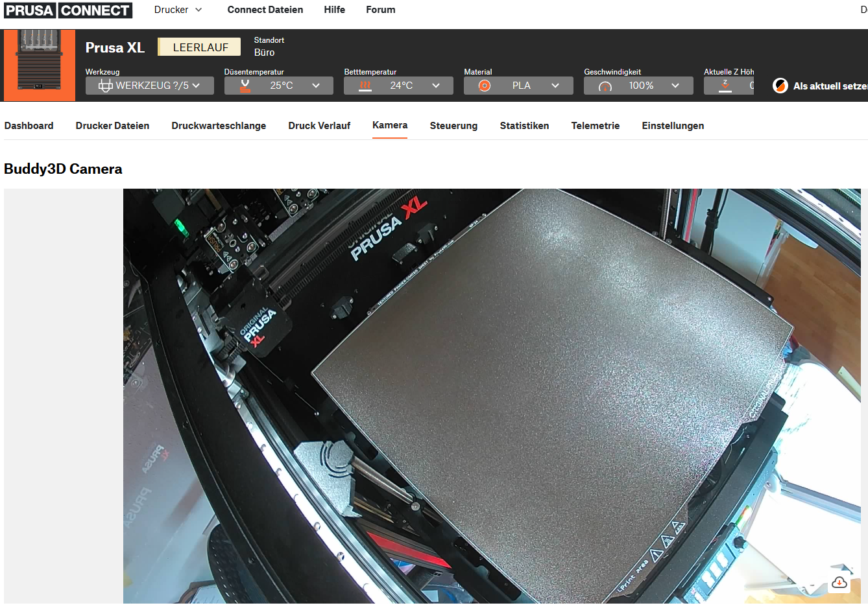This screenshot has height=612, width=868.
Task: Open the Prusa XL printer thumbnail
Action: click(40, 65)
